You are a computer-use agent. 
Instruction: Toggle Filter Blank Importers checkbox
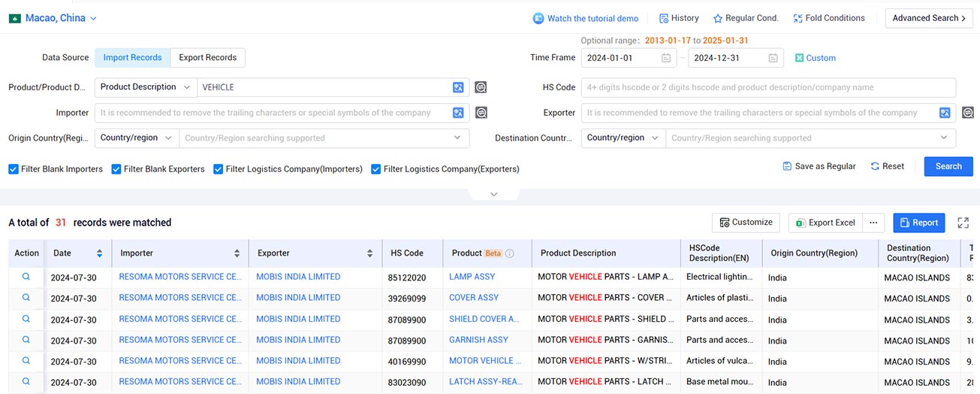coord(14,169)
